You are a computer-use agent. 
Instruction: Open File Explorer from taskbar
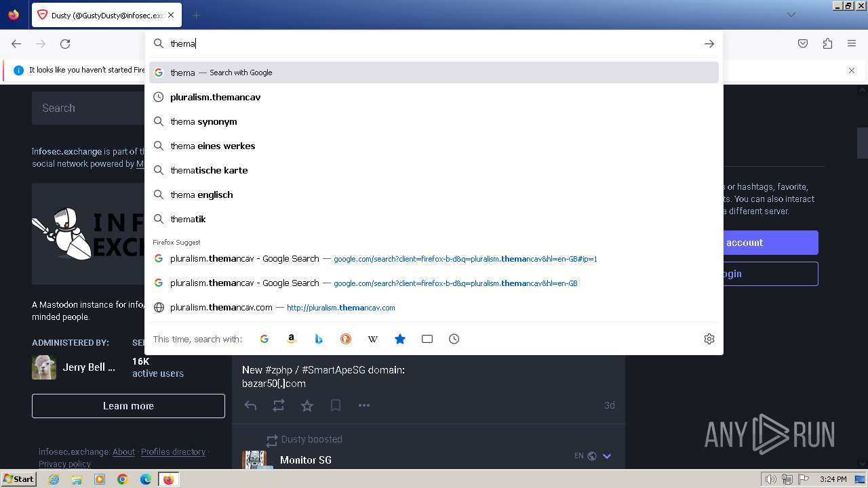coord(77,479)
